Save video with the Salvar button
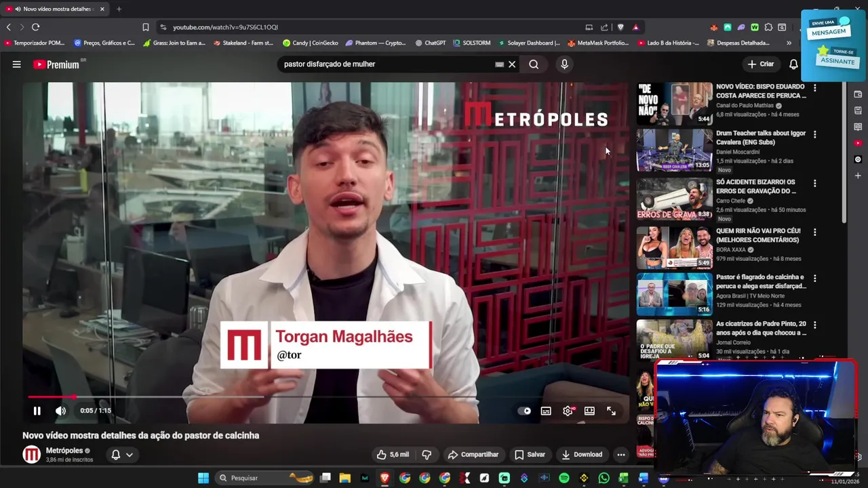 [x=530, y=455]
